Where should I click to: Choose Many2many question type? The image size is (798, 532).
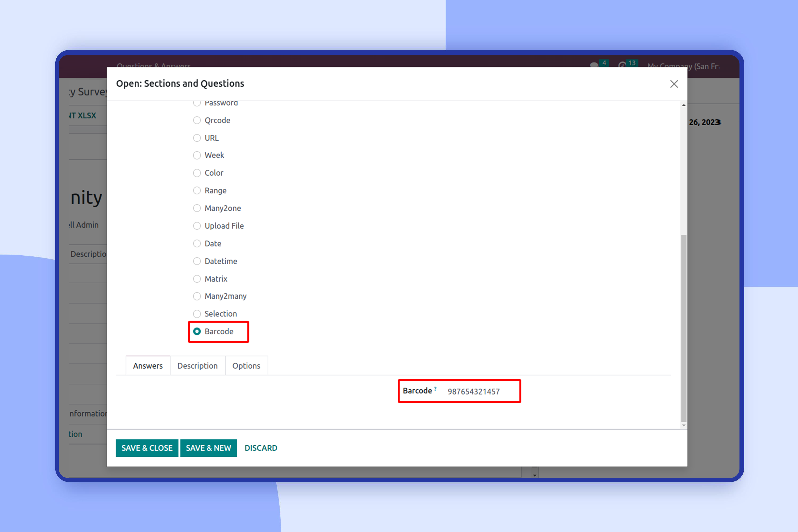click(197, 296)
